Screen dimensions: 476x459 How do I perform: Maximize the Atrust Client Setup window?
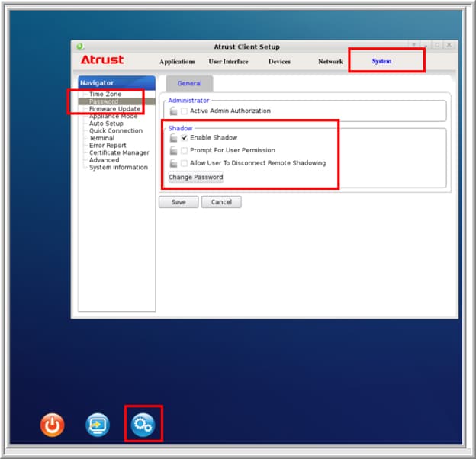(437, 45)
